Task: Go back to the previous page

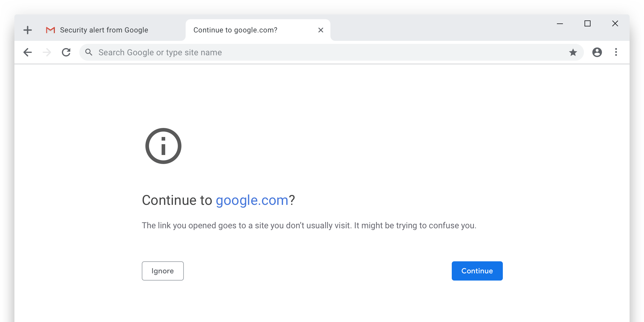Action: pos(28,52)
